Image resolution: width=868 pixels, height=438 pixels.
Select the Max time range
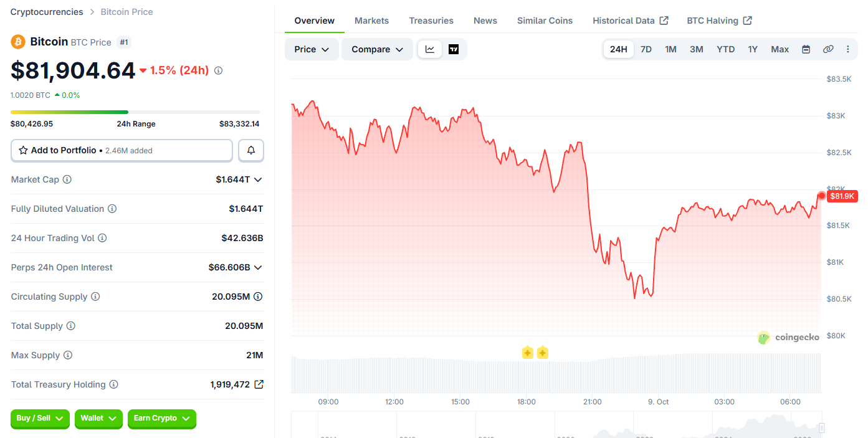coord(780,49)
